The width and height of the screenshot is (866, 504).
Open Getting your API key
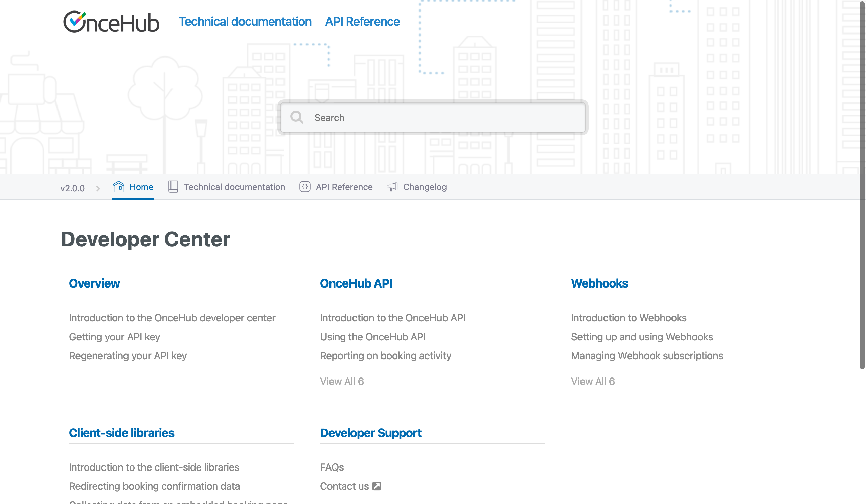click(x=114, y=337)
